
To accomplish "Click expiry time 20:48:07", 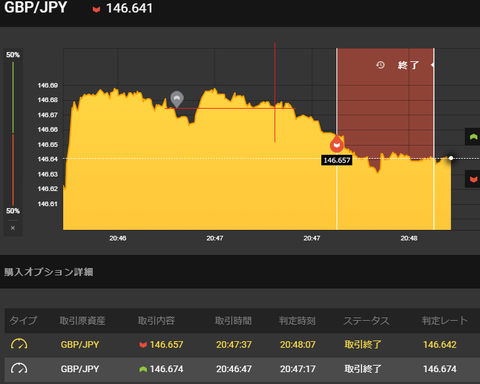I will 298,345.
